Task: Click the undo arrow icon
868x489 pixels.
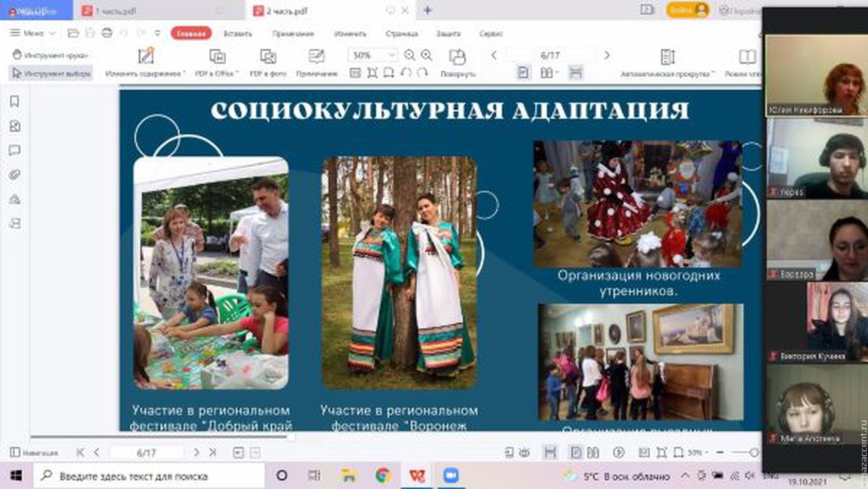Action: 123,33
